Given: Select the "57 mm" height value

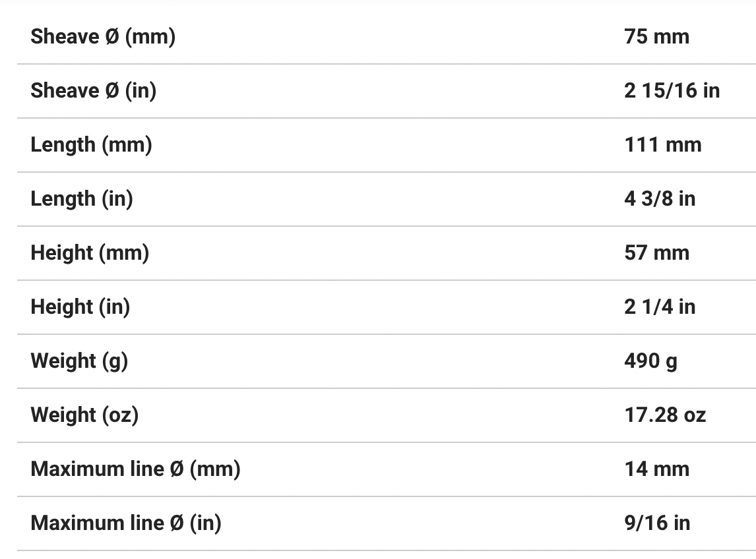Looking at the screenshot, I should (656, 253).
